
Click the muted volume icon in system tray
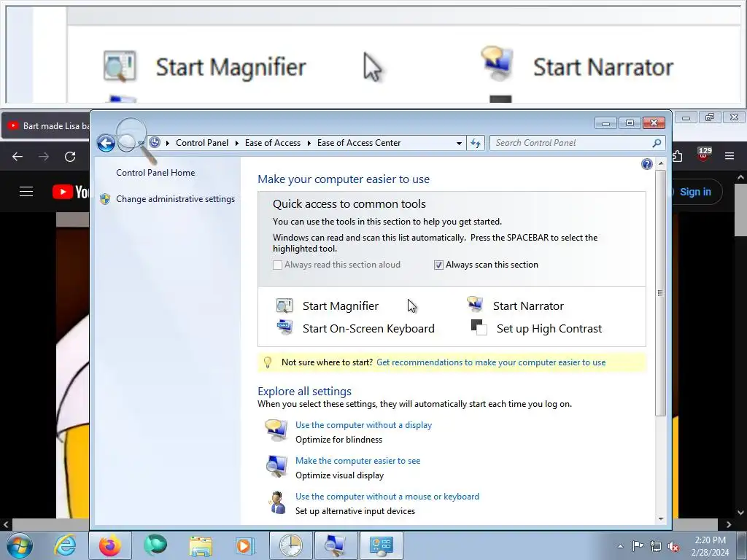coord(673,546)
